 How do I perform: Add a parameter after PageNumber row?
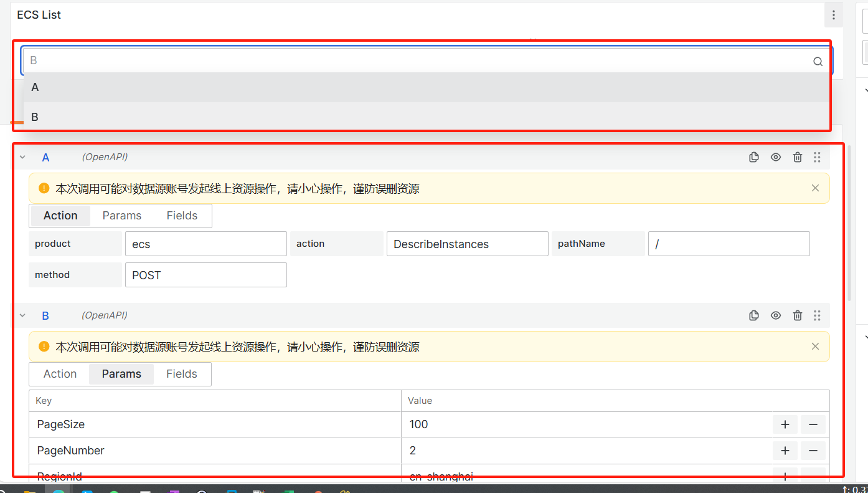coord(785,451)
